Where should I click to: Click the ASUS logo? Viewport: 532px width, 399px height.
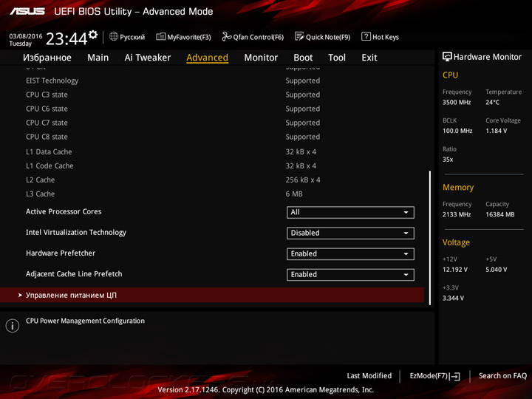27,12
